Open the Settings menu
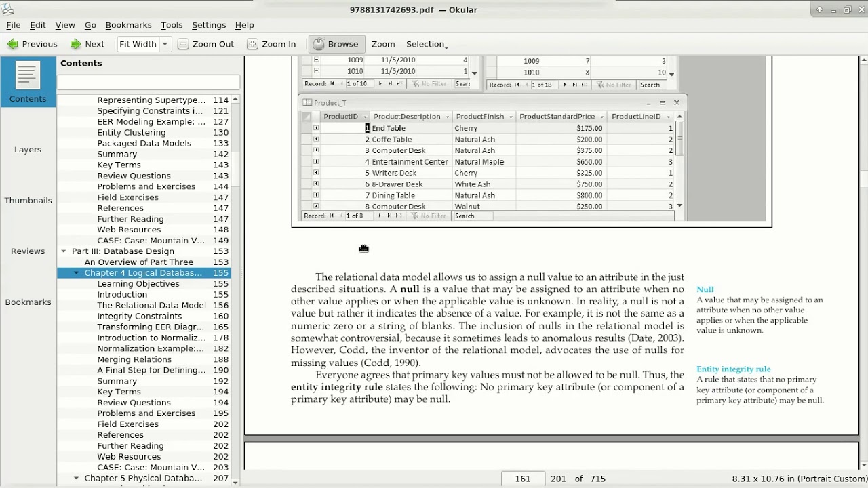The width and height of the screenshot is (868, 488). point(209,25)
